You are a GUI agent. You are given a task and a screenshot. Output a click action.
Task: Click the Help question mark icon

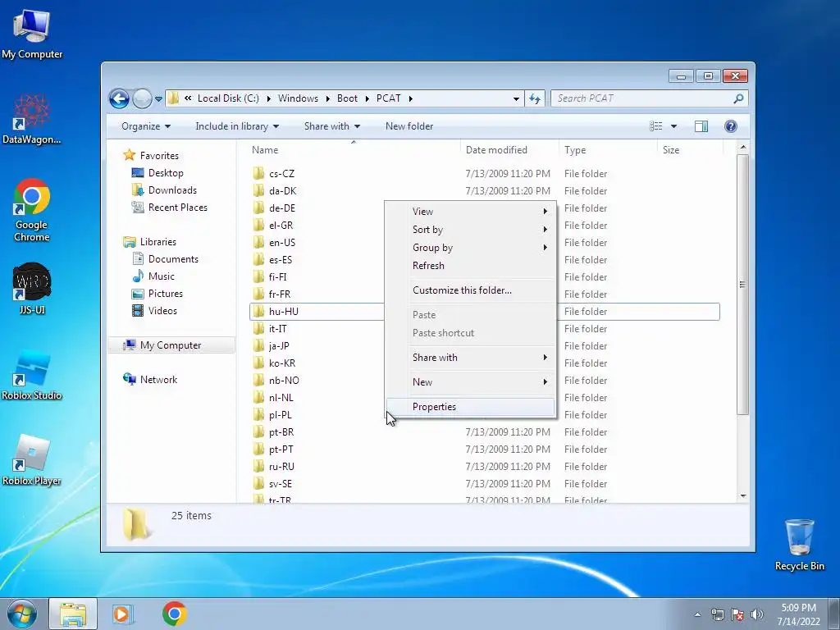coord(730,126)
